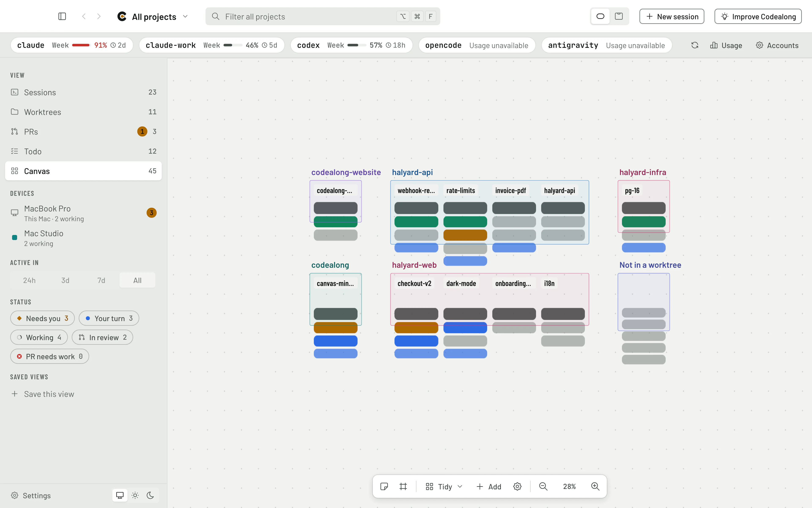
Task: Open the Worktrees view
Action: [x=83, y=112]
